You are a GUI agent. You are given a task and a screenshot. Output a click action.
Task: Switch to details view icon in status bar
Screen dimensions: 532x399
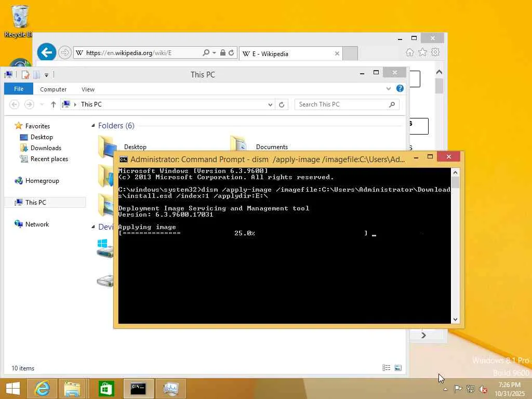386,368
